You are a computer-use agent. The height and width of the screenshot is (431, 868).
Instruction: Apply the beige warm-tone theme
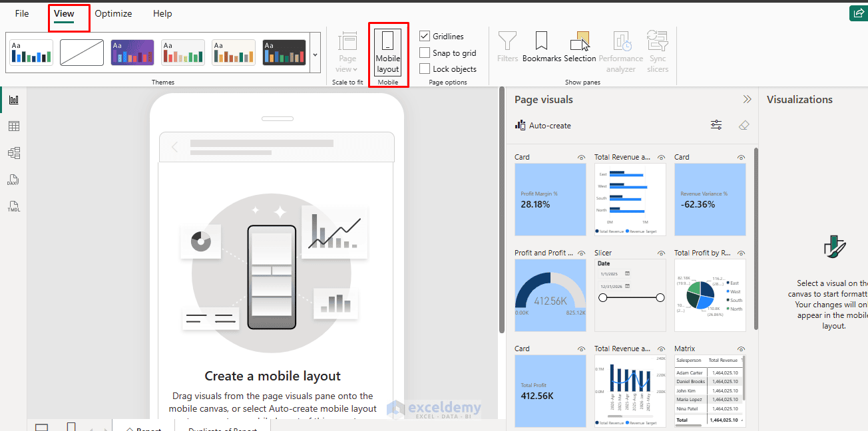pyautogui.click(x=234, y=53)
